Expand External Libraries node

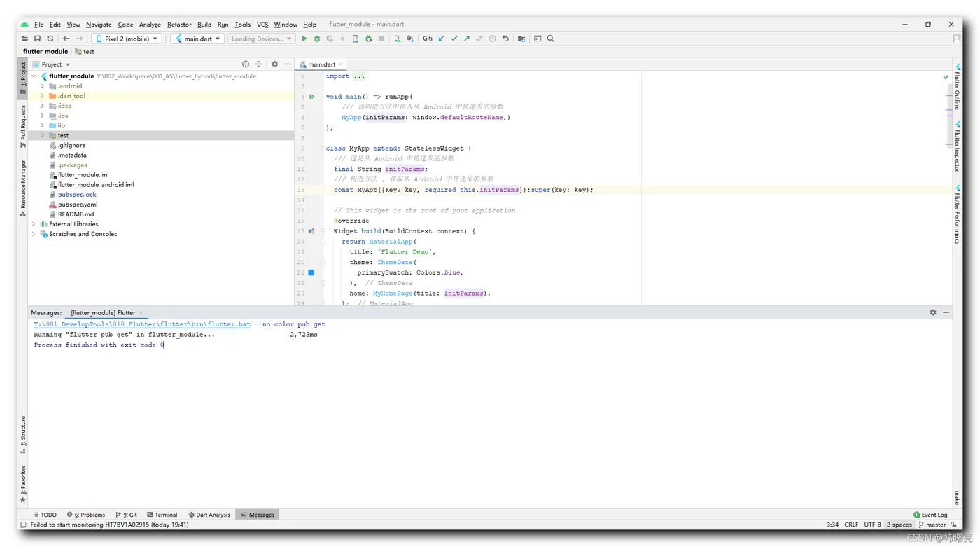[x=34, y=224]
